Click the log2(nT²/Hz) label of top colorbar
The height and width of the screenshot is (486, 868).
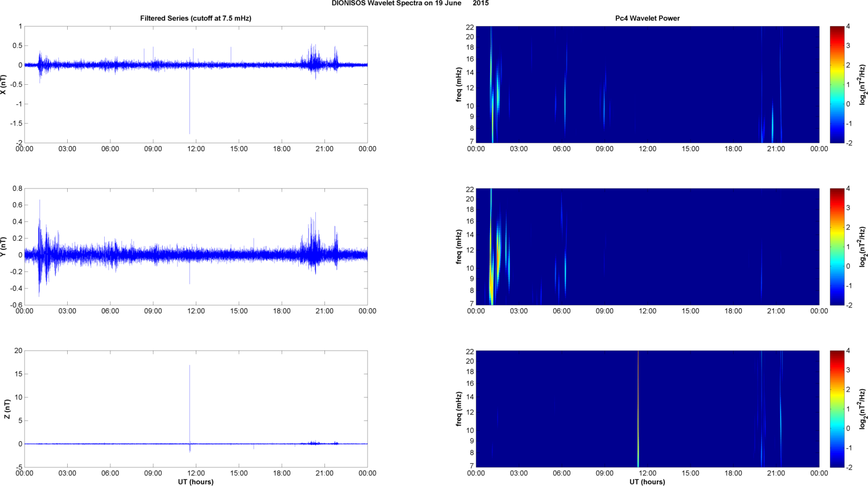point(863,84)
